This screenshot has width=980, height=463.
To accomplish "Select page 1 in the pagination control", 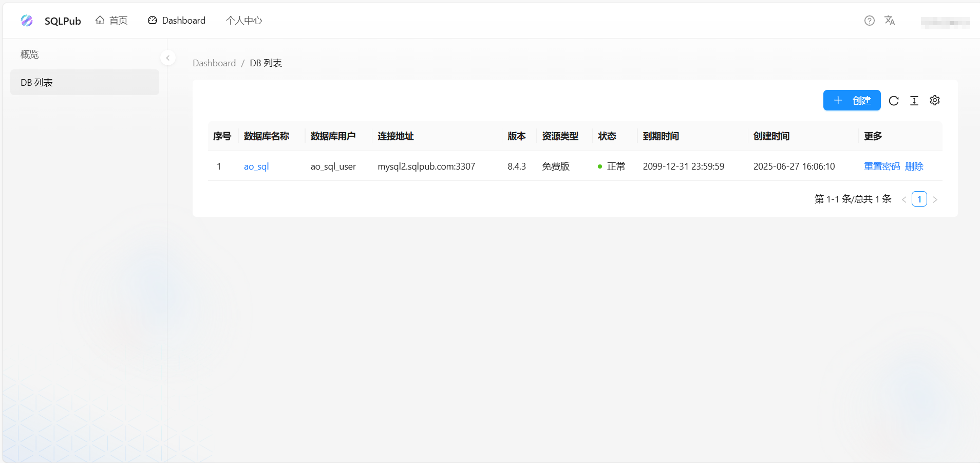I will click(x=919, y=199).
